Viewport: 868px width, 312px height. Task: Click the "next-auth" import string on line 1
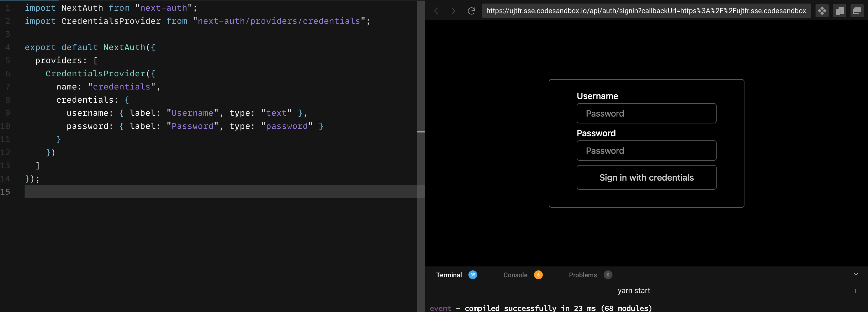(x=163, y=8)
